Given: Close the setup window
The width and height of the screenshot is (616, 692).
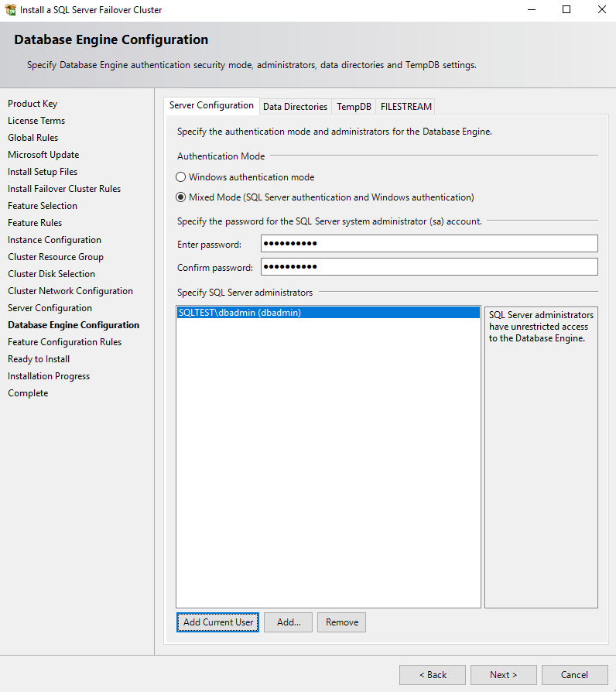Looking at the screenshot, I should [x=602, y=10].
